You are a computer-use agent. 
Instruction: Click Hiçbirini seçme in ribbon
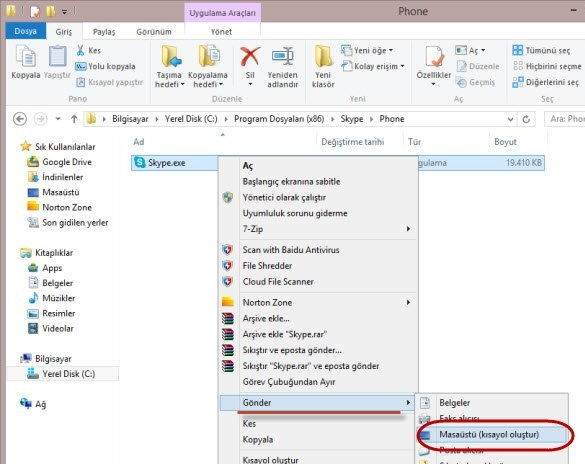[x=547, y=66]
